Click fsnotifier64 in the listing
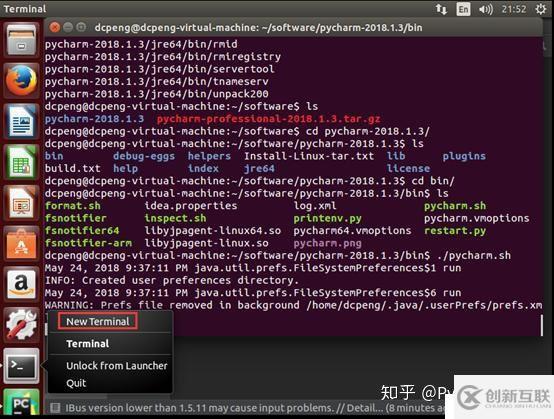The height and width of the screenshot is (419, 554). [x=82, y=231]
